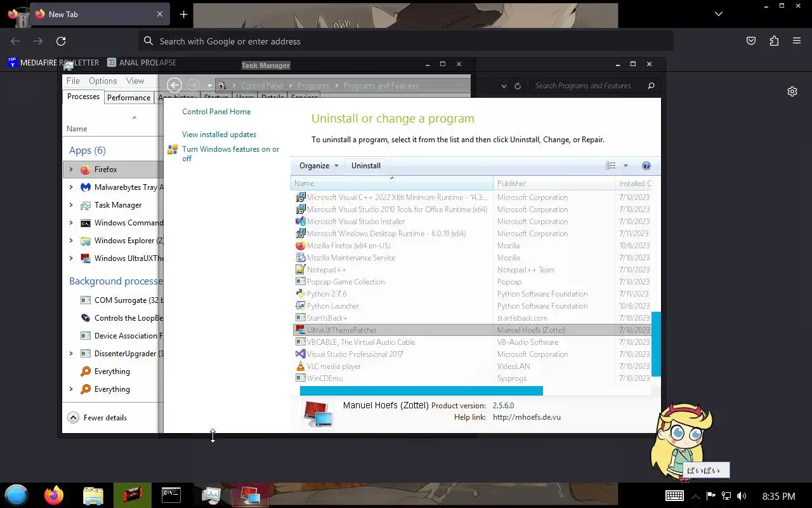812x508 pixels.
Task: Expand the Windows Explorer process group
Action: [71, 241]
